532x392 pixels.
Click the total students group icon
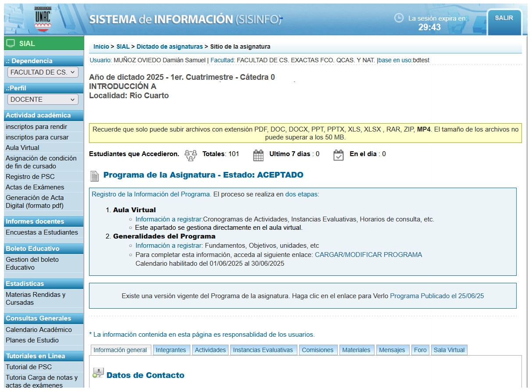(191, 155)
